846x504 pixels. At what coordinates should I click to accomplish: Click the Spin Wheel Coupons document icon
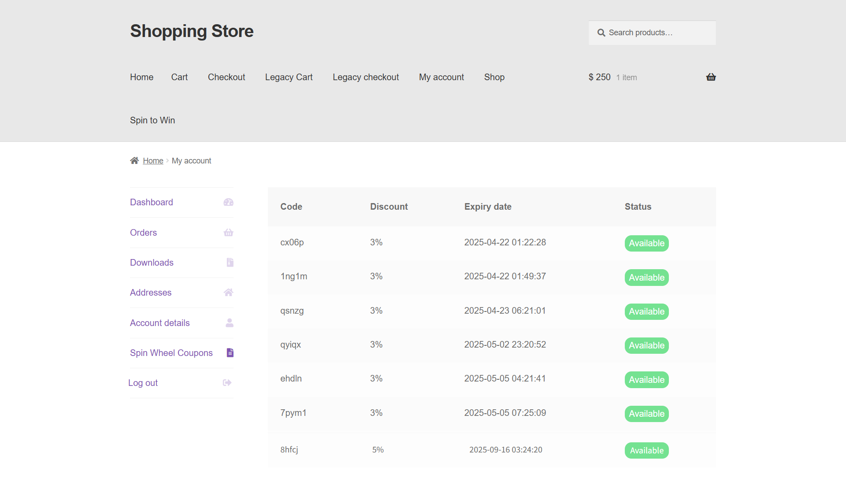230,353
